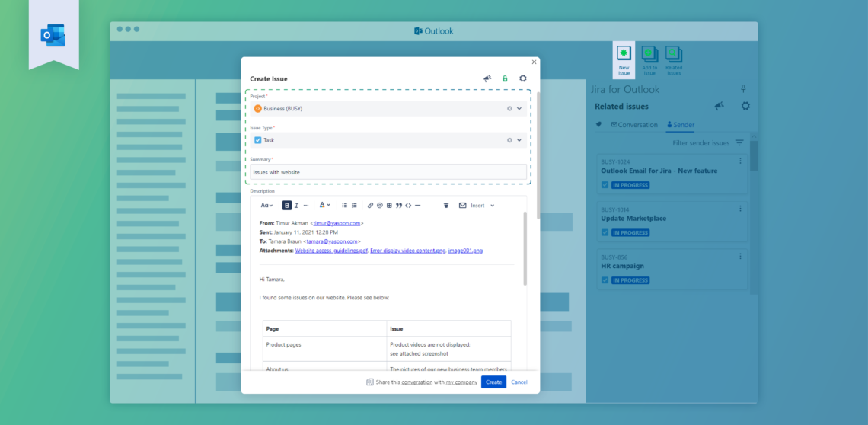Click the Cancel link
The width and height of the screenshot is (868, 425).
pyautogui.click(x=519, y=382)
